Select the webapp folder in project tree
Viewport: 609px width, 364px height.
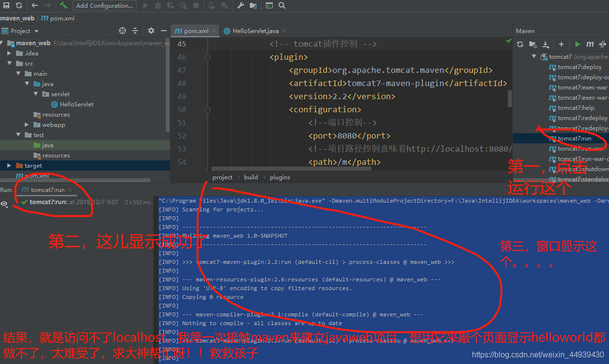(49, 125)
